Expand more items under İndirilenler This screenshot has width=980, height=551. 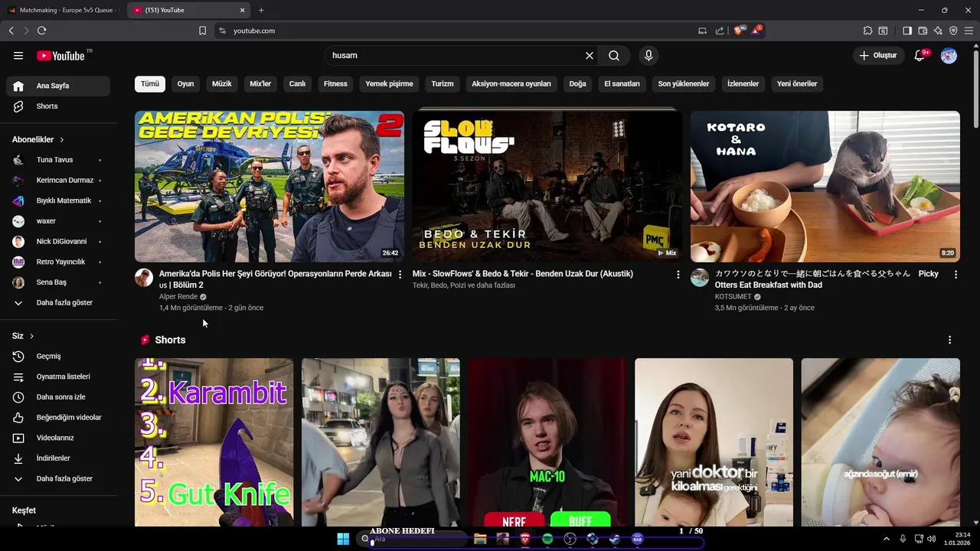(x=58, y=479)
